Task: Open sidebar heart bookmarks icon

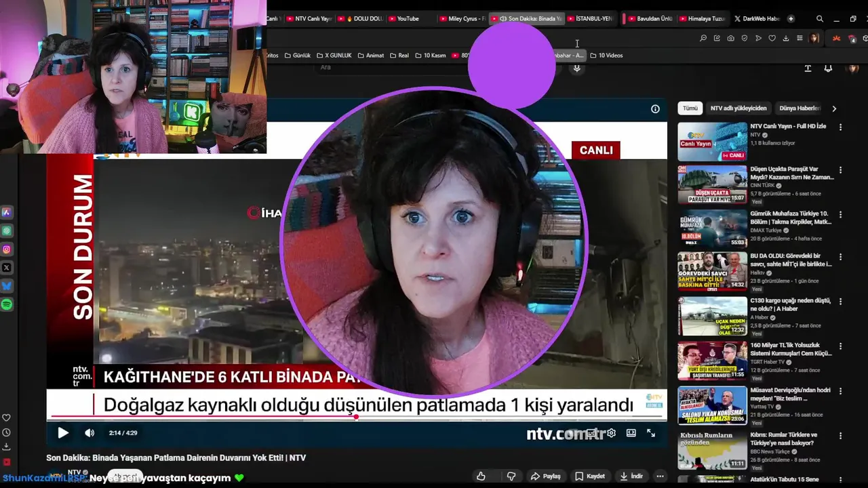Action: tap(7, 418)
